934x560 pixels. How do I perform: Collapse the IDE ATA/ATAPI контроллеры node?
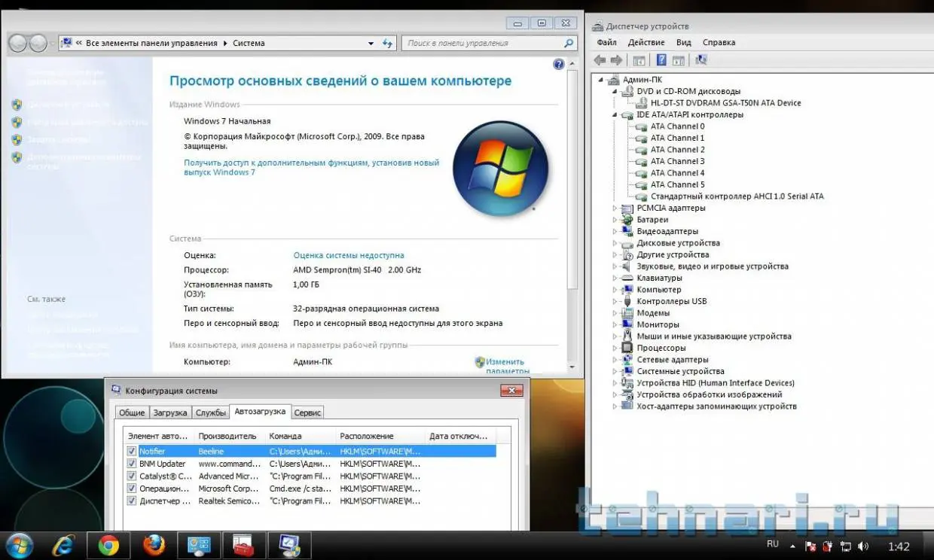point(615,115)
